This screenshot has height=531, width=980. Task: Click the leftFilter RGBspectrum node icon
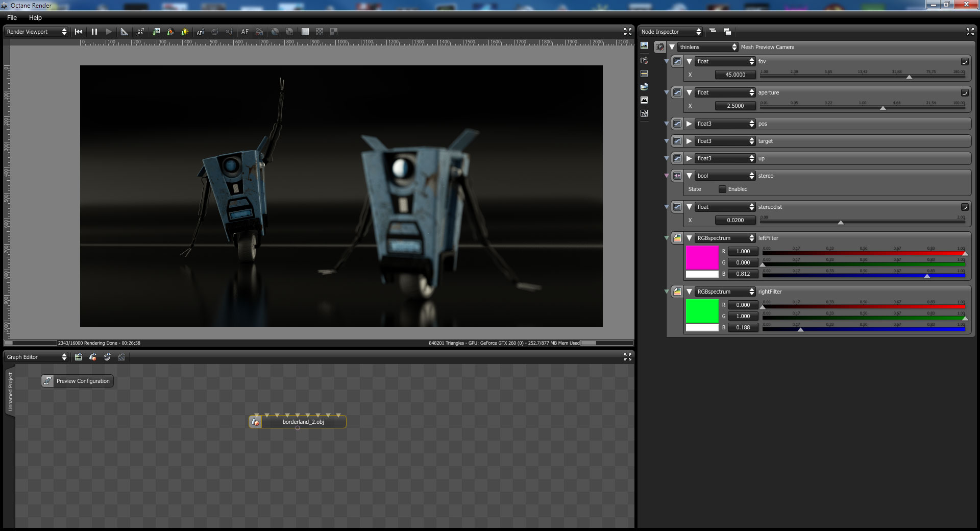coord(677,238)
